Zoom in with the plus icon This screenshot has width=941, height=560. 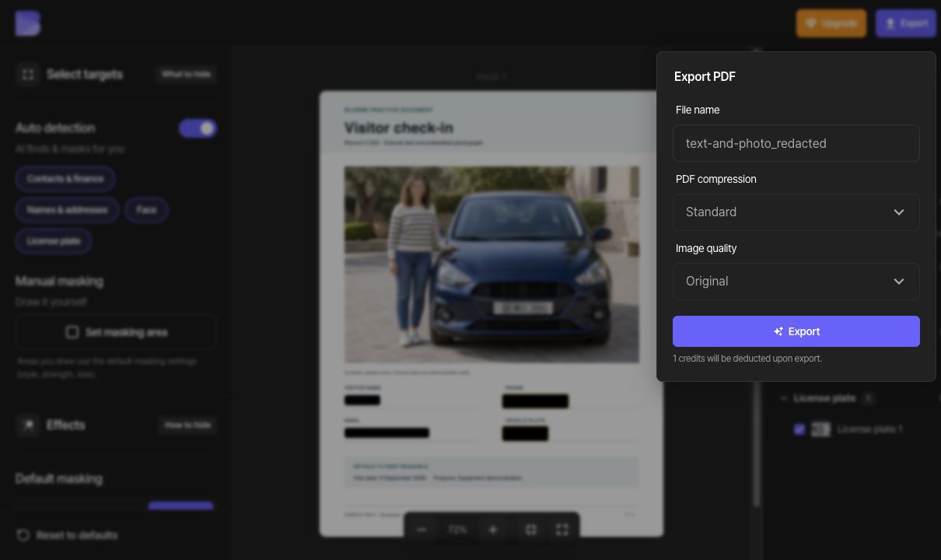click(x=492, y=530)
